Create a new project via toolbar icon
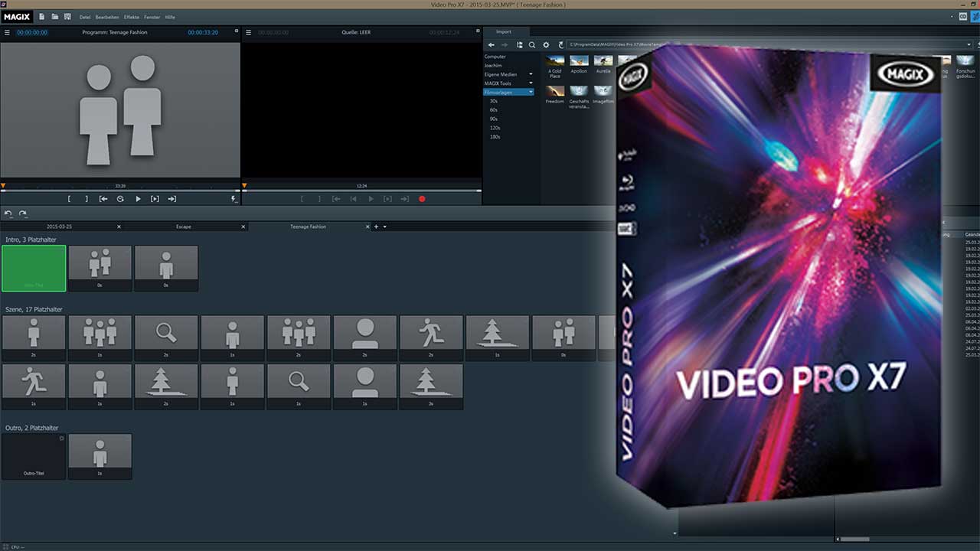Image resolution: width=980 pixels, height=551 pixels. click(x=41, y=17)
